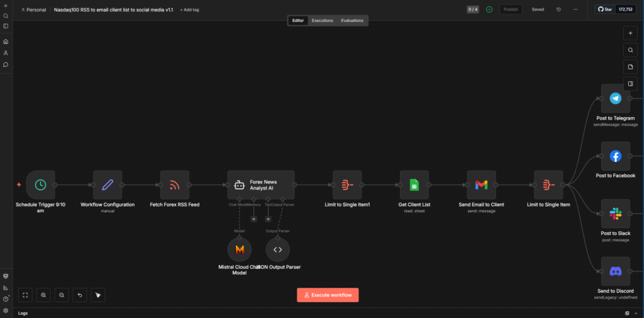
Task: Click the home icon in the left sidebar
Action: 6,42
